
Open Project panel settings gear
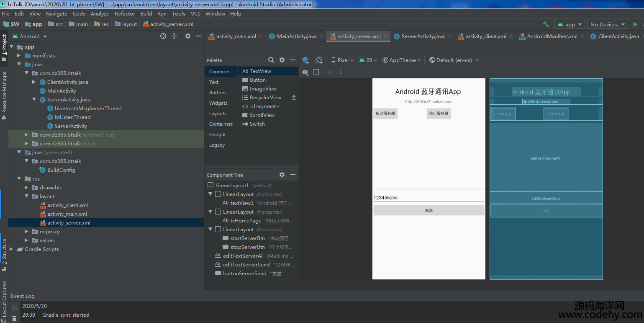(188, 36)
